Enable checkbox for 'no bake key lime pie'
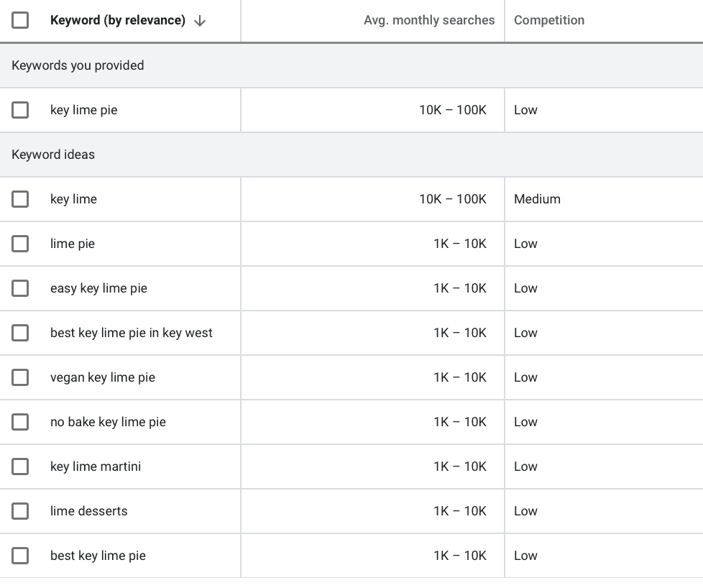This screenshot has height=588, width=703. click(20, 422)
